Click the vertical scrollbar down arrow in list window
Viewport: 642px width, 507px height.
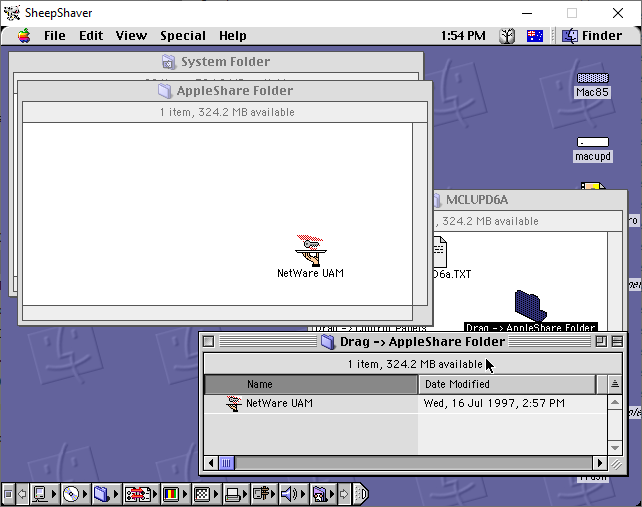615,448
